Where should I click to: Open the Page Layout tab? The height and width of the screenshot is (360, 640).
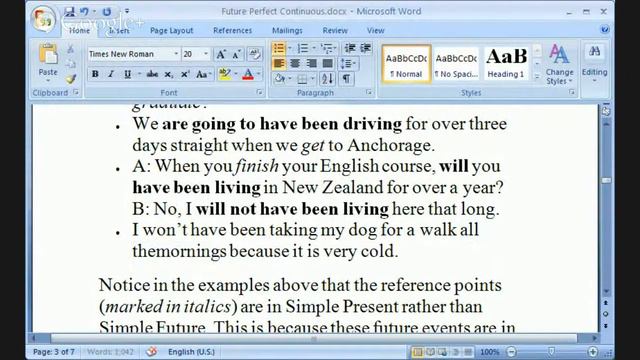click(x=171, y=31)
